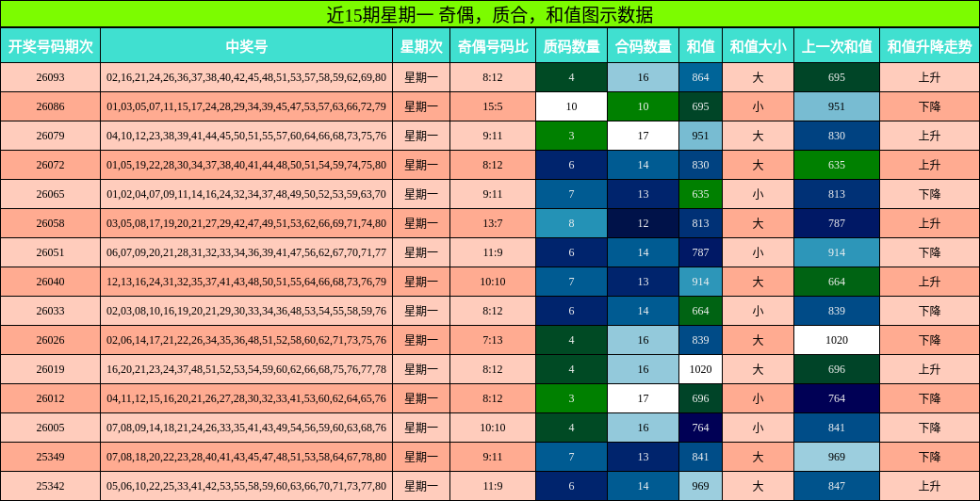Click previous sum 847
Screen dimensions: 980x501
click(x=837, y=486)
